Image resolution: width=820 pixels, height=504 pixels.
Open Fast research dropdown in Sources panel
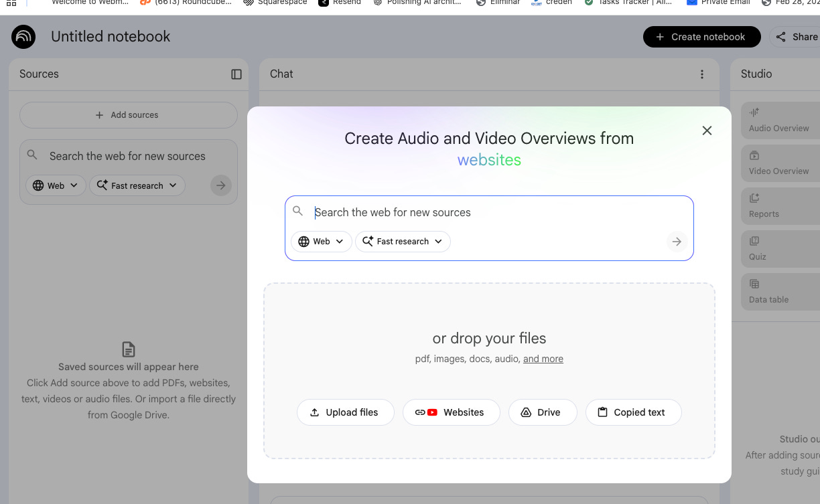coord(137,185)
